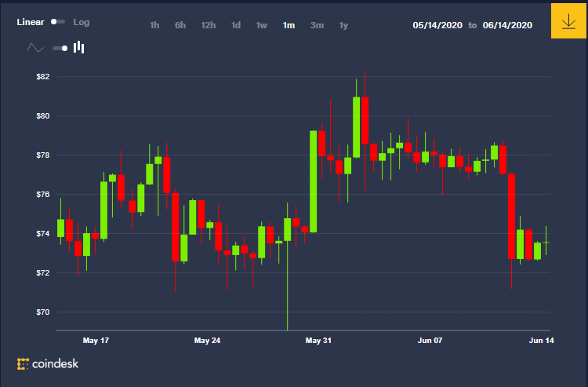The image size is (588, 387).
Task: Click the large green candle above May 31
Action: [313, 181]
